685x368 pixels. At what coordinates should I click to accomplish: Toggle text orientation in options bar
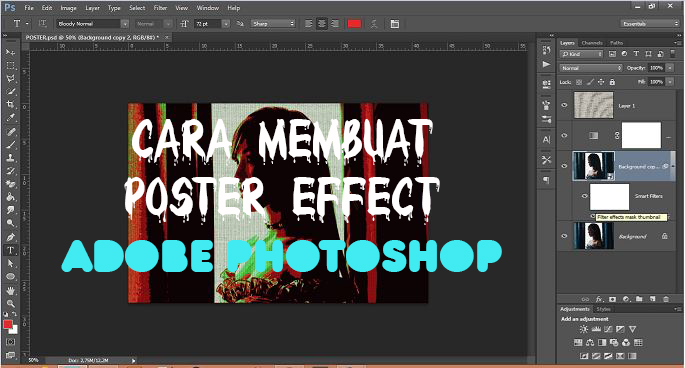42,24
